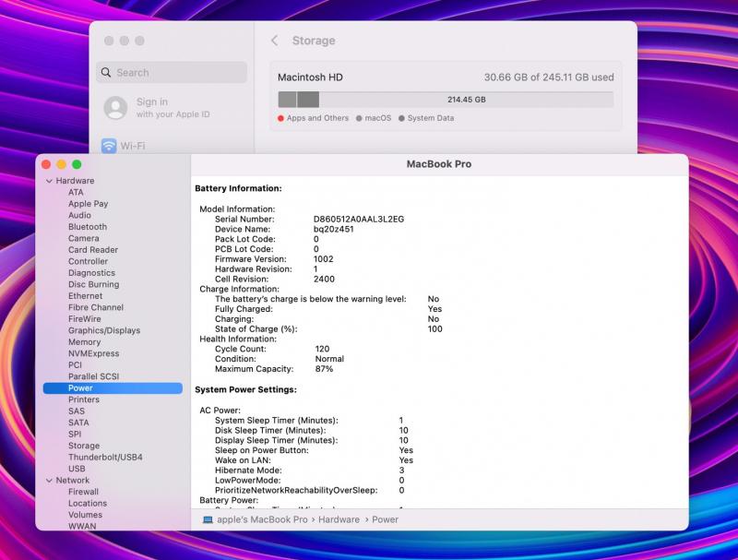
Task: Select Controller in the Hardware list
Action: click(88, 261)
